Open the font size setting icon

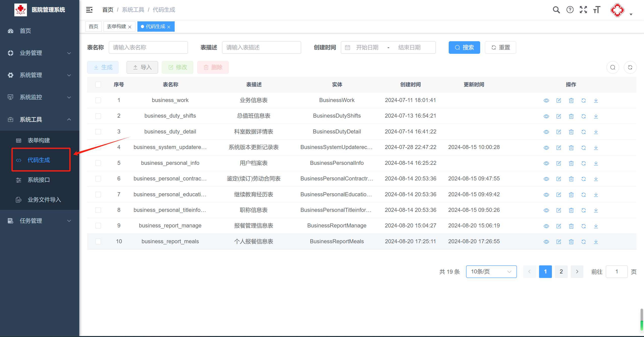[x=597, y=10]
